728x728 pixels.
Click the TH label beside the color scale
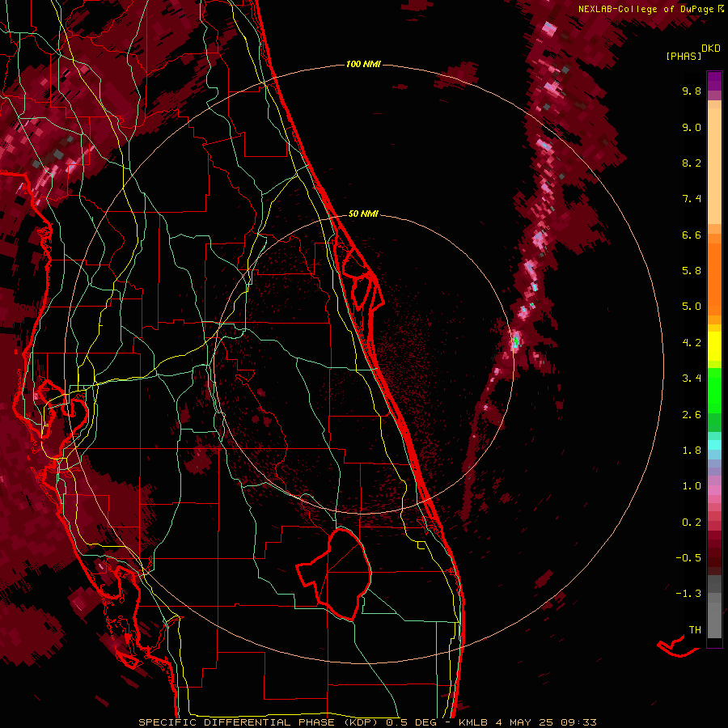coord(695,630)
